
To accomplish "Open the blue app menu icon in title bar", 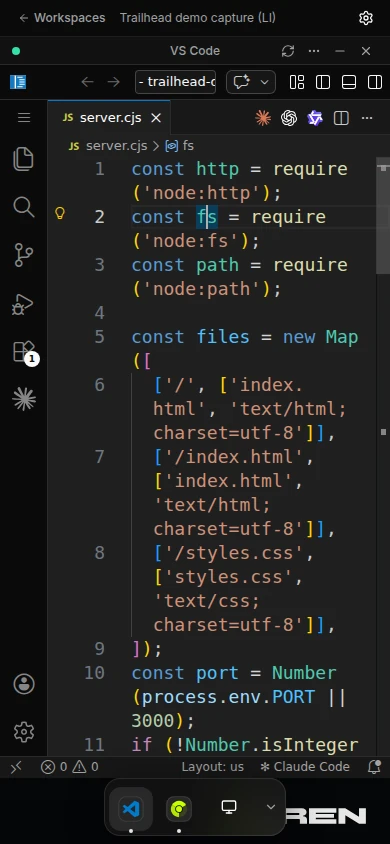I will [x=18, y=82].
